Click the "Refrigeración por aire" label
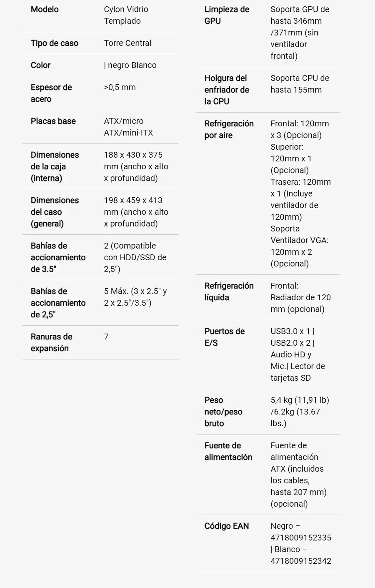 (x=229, y=129)
